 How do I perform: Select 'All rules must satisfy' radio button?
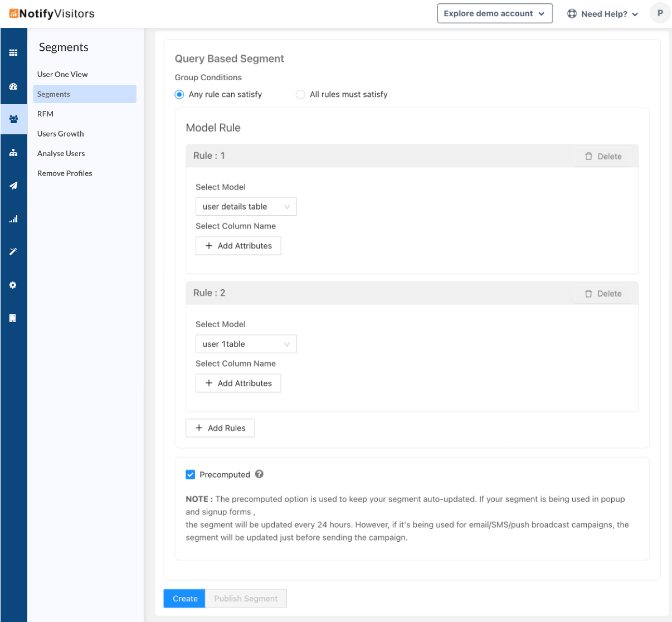coord(300,95)
